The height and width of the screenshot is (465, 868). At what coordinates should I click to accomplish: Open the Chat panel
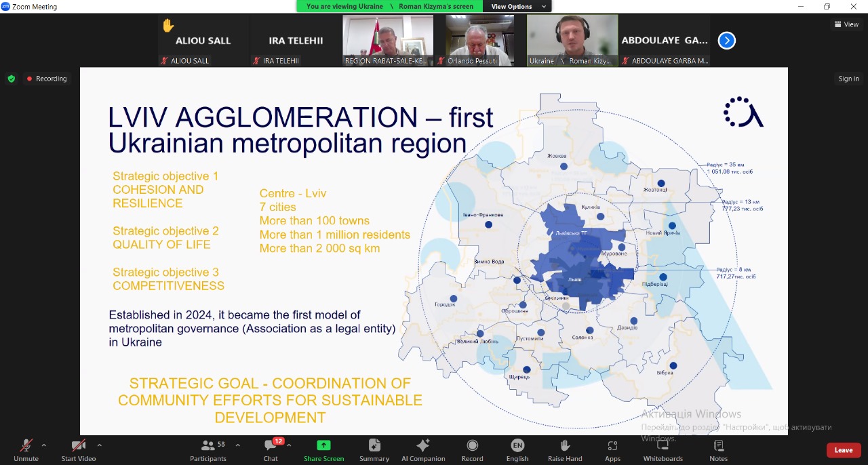click(271, 450)
